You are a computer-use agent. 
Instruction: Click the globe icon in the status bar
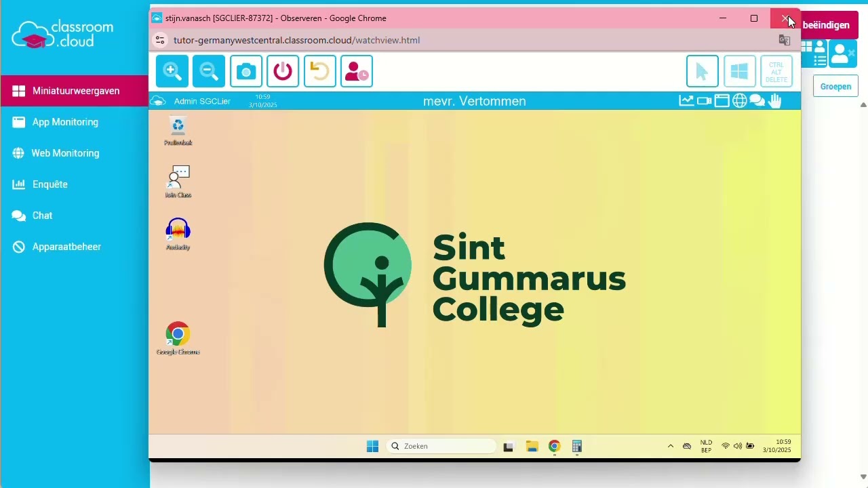pyautogui.click(x=739, y=101)
